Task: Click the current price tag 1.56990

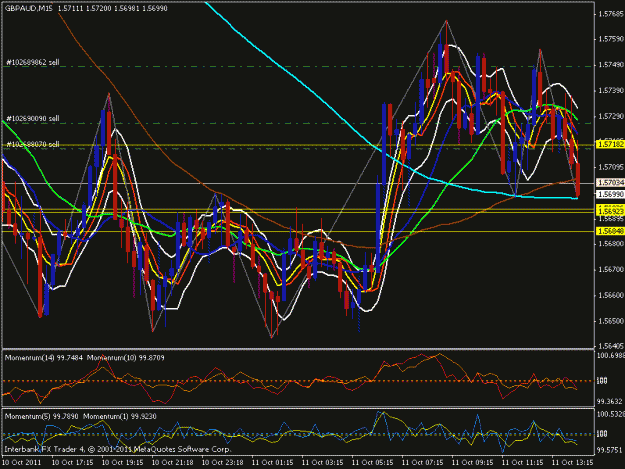Action: click(x=610, y=194)
